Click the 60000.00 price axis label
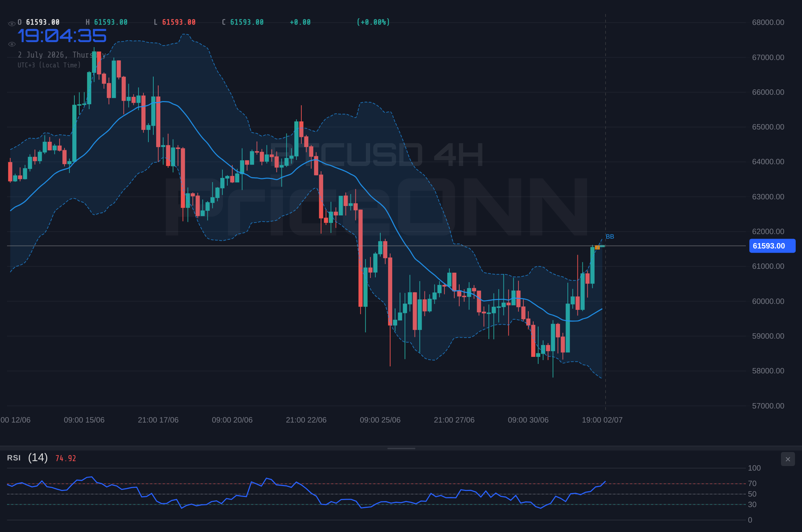The height and width of the screenshot is (532, 802). click(x=768, y=301)
